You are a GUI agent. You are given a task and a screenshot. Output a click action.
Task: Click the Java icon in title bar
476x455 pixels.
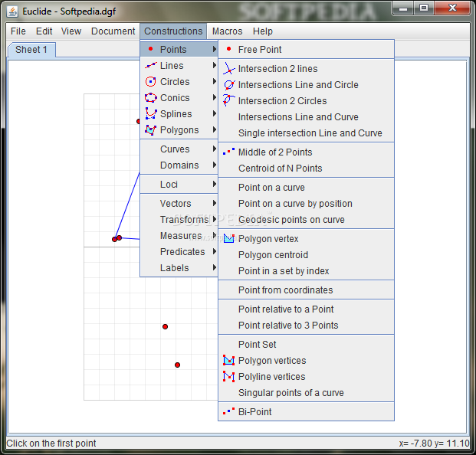[13, 11]
